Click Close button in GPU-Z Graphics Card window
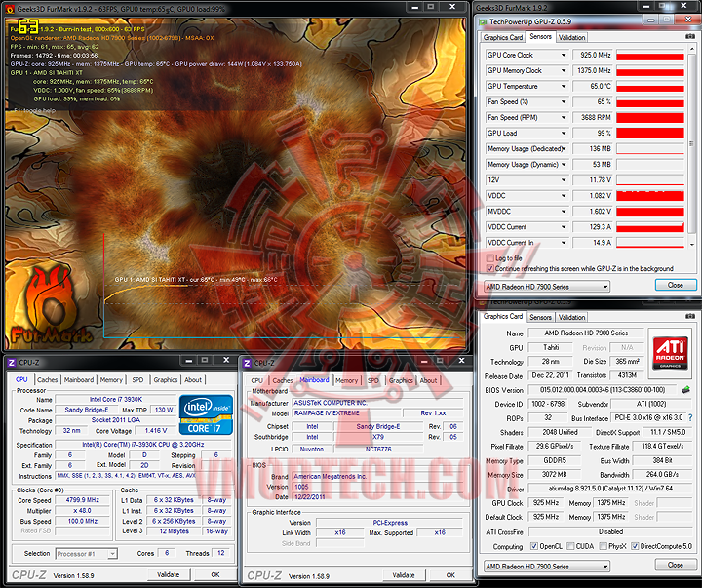 tap(676, 565)
